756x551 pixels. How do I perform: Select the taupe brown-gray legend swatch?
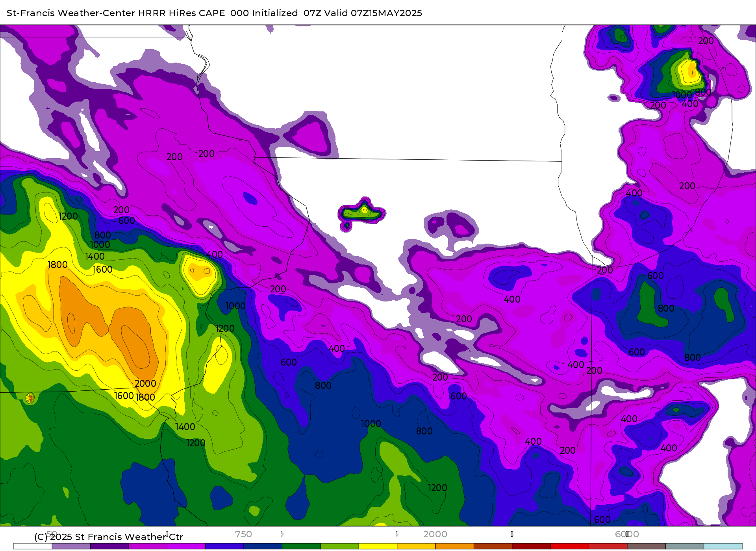[x=646, y=546]
